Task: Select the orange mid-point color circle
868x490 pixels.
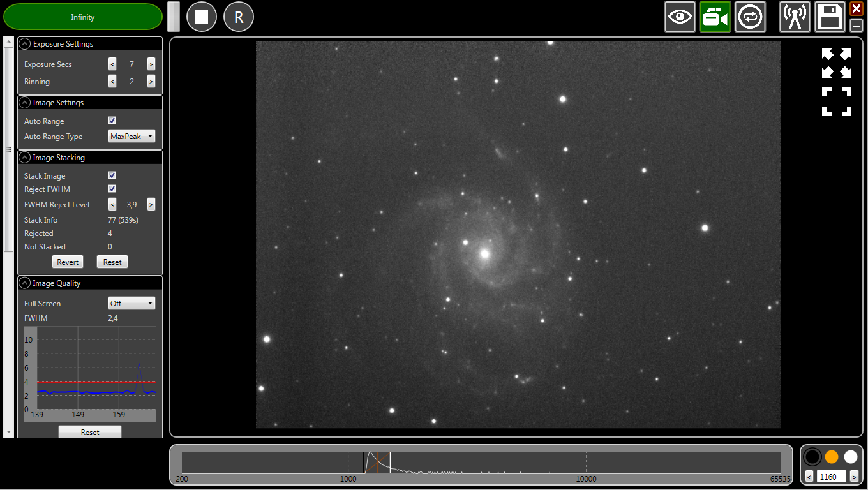Action: tap(831, 457)
